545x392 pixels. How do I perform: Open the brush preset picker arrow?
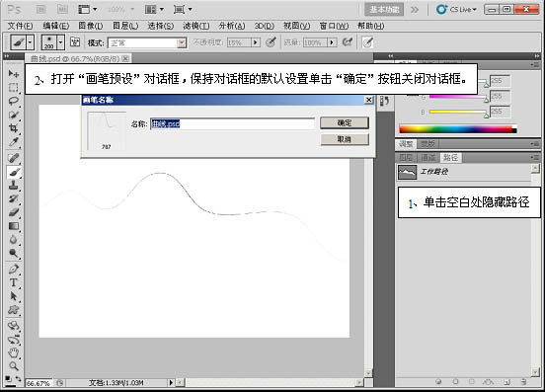click(61, 42)
